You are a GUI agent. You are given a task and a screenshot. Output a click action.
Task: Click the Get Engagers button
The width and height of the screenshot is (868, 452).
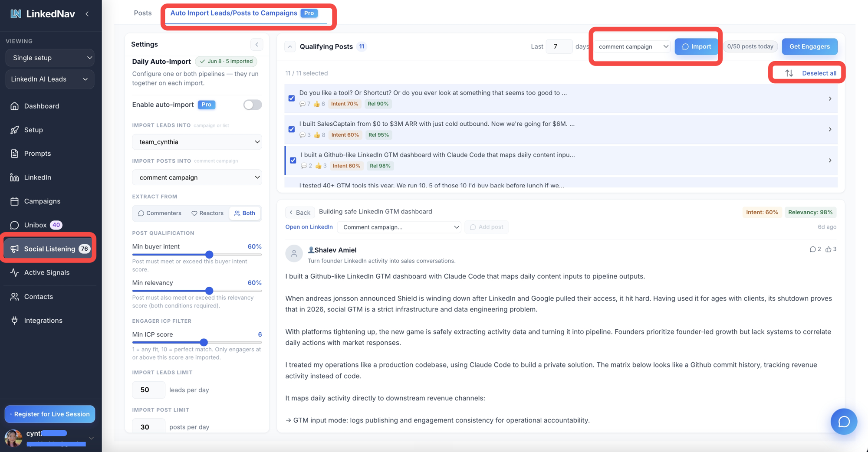(x=809, y=46)
